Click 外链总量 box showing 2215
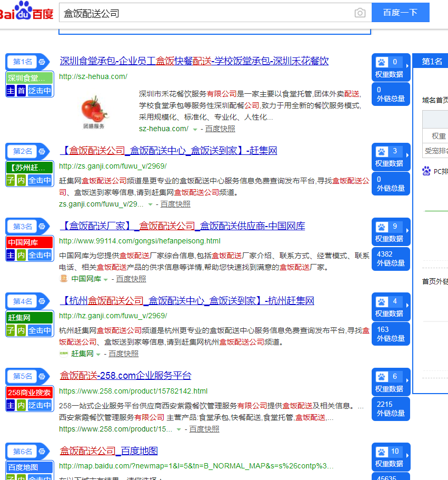The height and width of the screenshot is (480, 448). coord(391,409)
